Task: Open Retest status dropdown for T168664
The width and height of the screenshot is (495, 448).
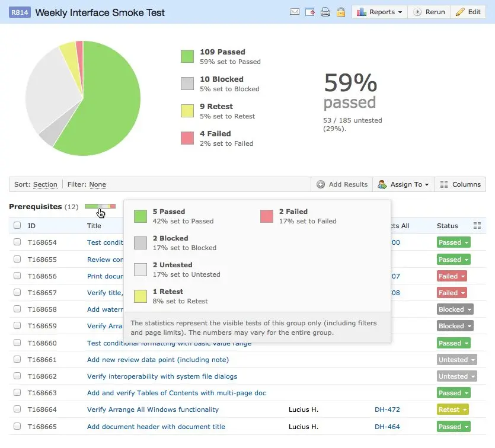Action: tap(453, 409)
